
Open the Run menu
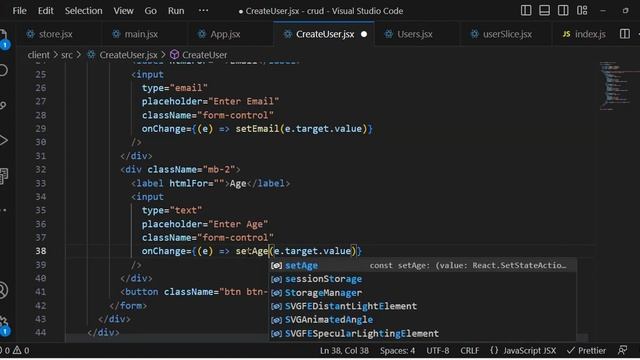pyautogui.click(x=176, y=11)
